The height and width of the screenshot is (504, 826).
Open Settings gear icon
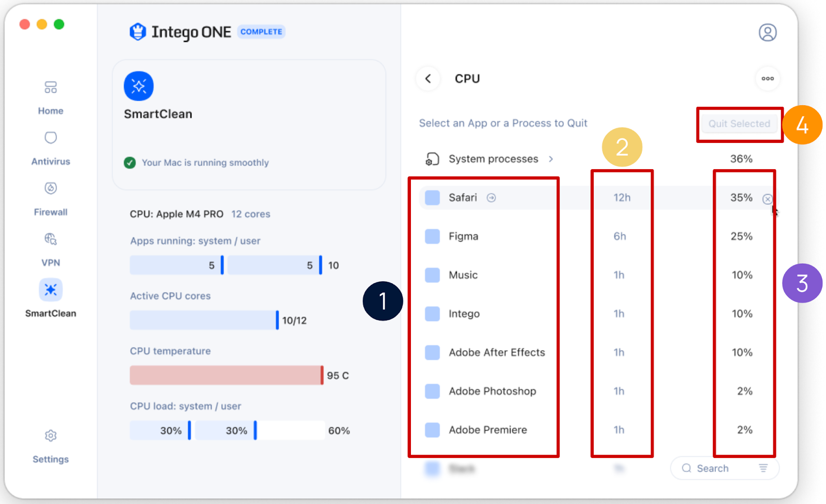pyautogui.click(x=51, y=436)
